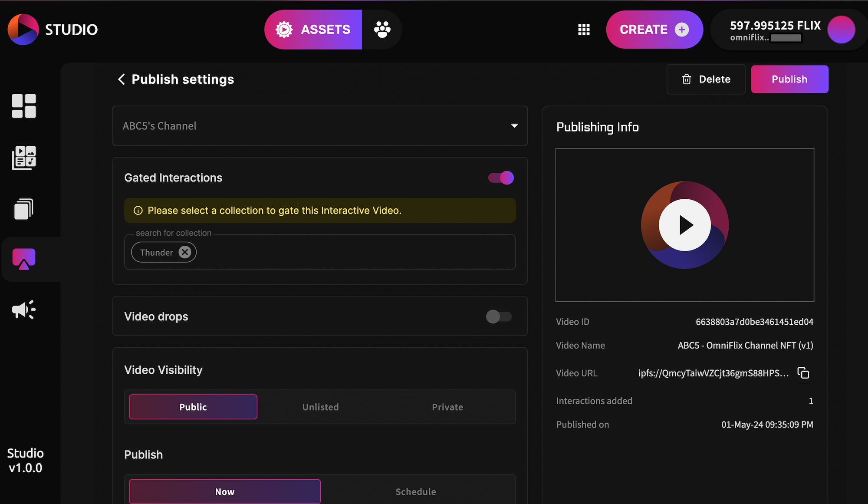Click the Video ID value
This screenshot has width=868, height=504.
pyautogui.click(x=754, y=322)
